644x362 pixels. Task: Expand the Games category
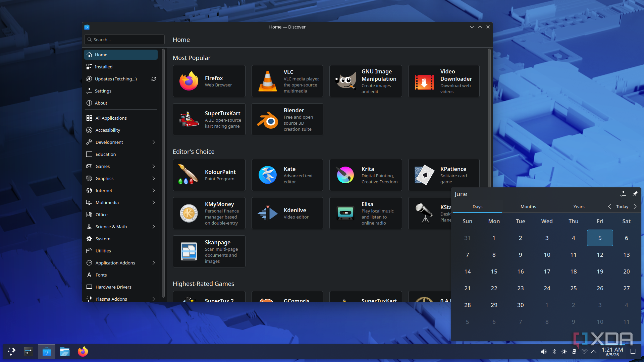pyautogui.click(x=154, y=166)
